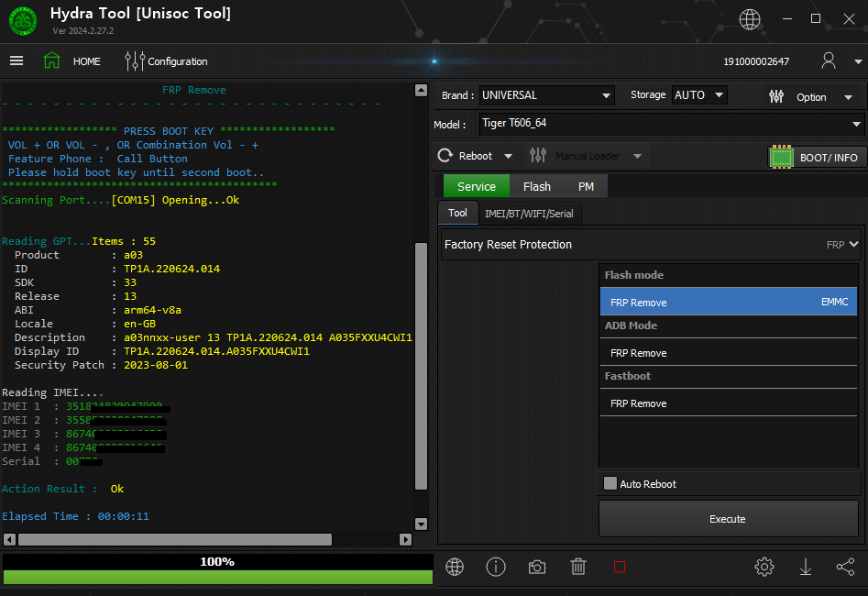868x596 pixels.
Task: Click the screenshot camera icon
Action: [537, 567]
